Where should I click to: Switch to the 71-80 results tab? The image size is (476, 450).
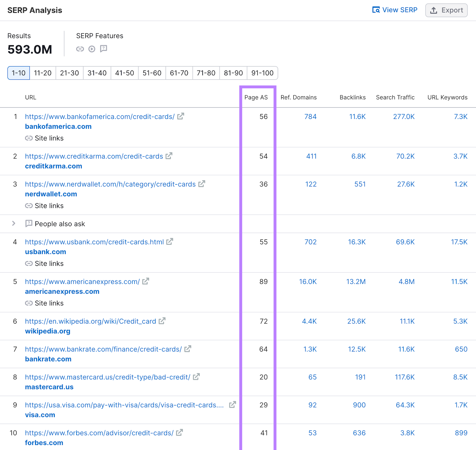click(206, 73)
